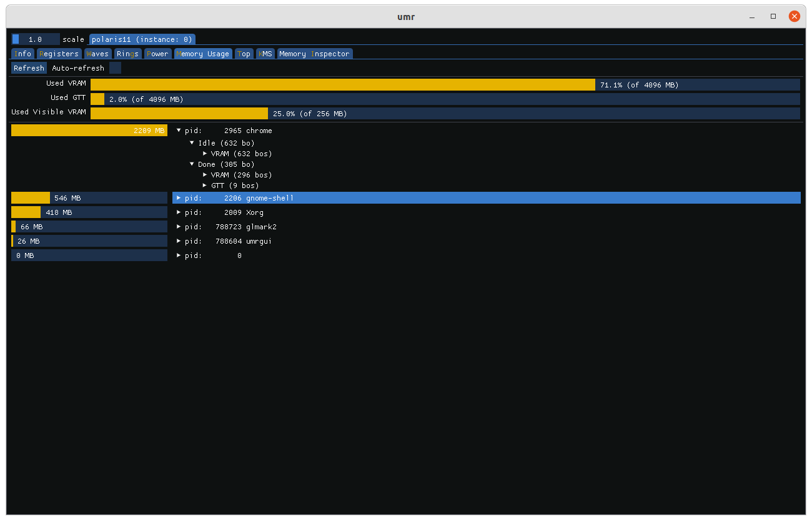Click the "Used GTT" label
Viewport: 812px width, 521px height.
point(68,97)
